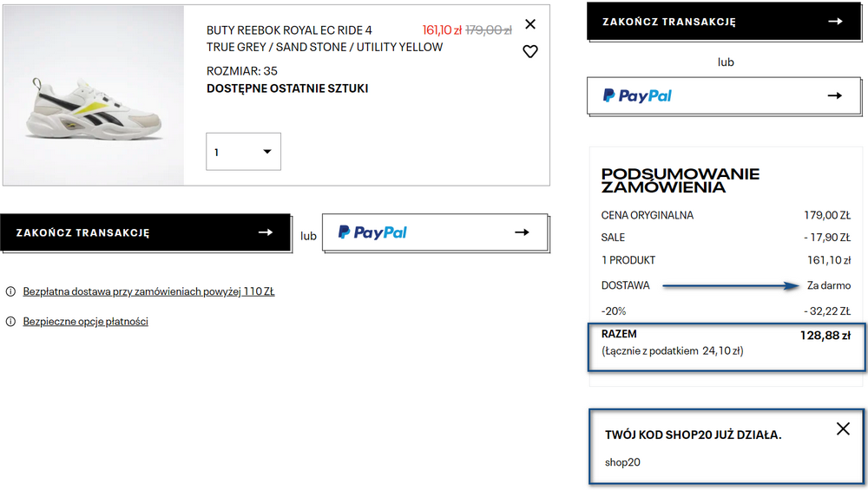The image size is (868, 490).
Task: Open the quantity dropdown showing 1
Action: pos(244,152)
